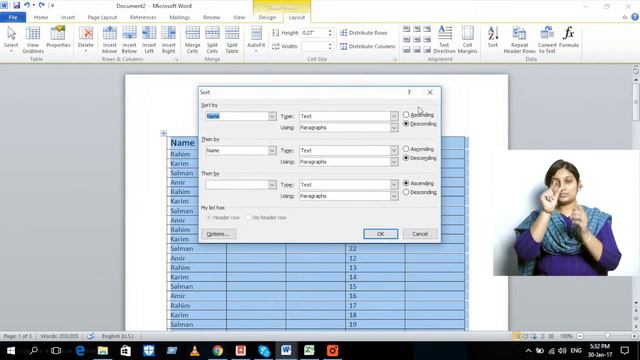Click the Save icon in quick access toolbar
The image size is (640, 360).
[x=16, y=6]
